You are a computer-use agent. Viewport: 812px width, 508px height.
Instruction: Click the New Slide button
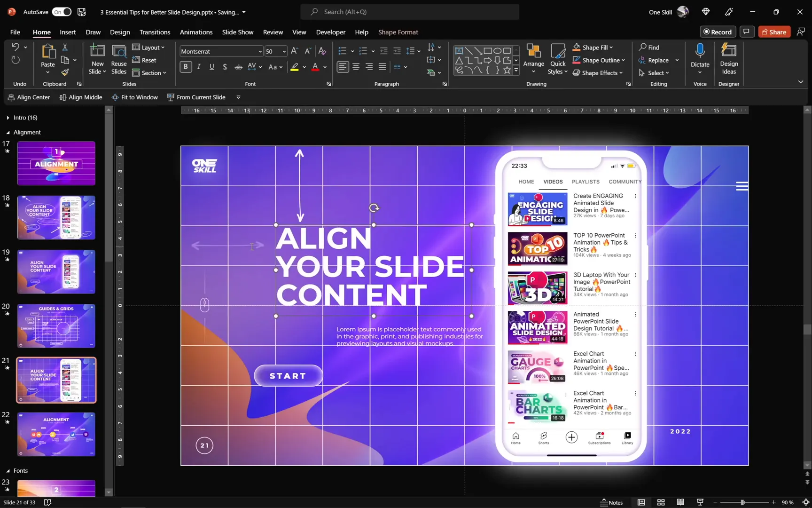click(x=97, y=59)
